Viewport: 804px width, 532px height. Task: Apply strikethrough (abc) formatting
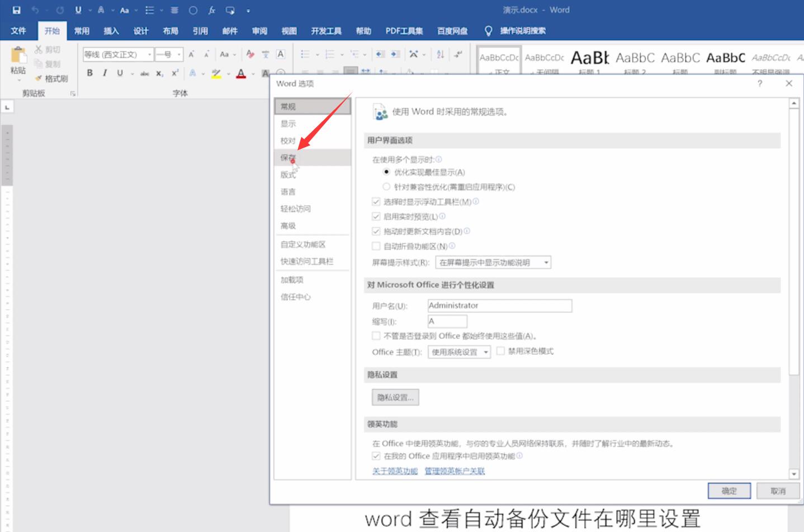(145, 73)
